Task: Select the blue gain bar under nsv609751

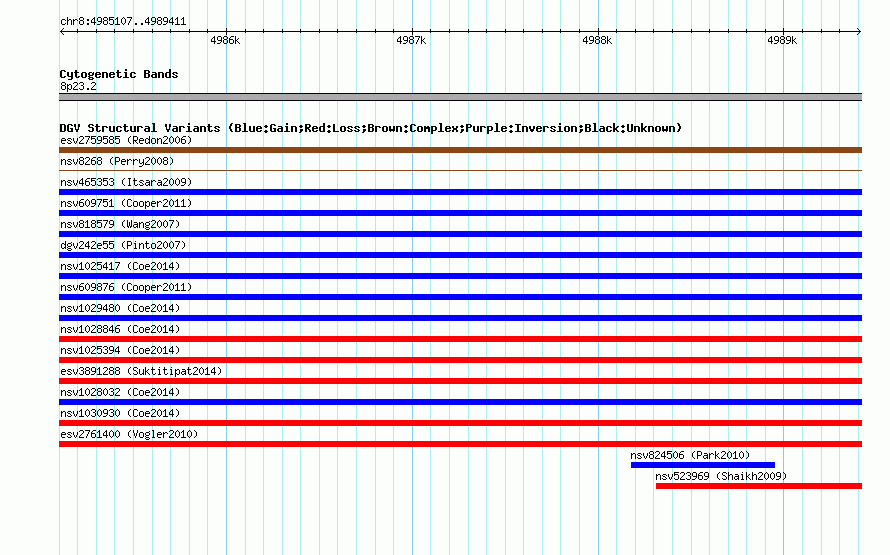Action: pyautogui.click(x=460, y=213)
